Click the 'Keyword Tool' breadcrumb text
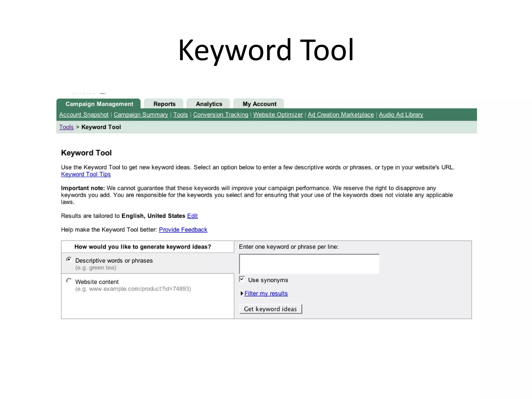 click(101, 127)
